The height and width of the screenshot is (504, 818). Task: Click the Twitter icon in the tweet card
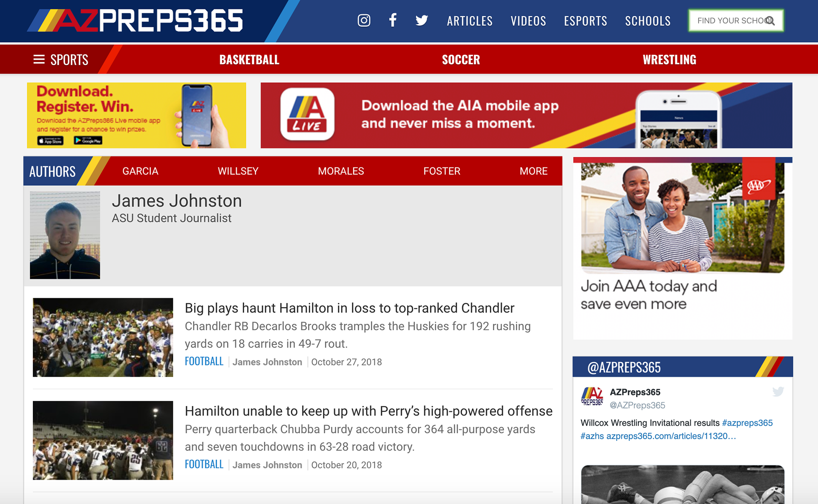(778, 392)
